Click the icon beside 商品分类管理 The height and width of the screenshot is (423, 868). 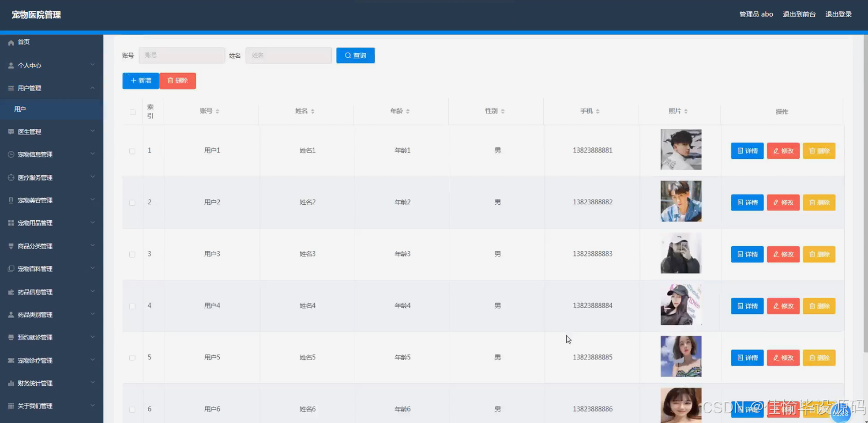(x=11, y=247)
